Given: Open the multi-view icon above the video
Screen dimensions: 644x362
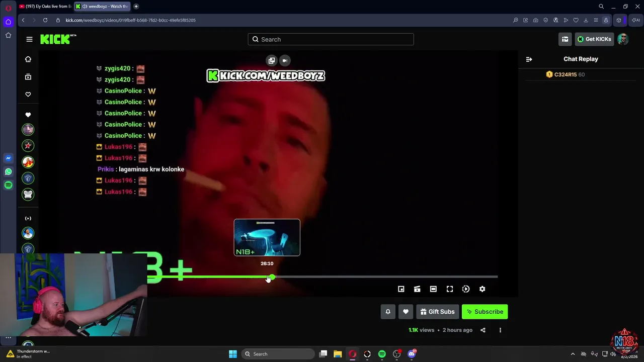Looking at the screenshot, I should (272, 60).
